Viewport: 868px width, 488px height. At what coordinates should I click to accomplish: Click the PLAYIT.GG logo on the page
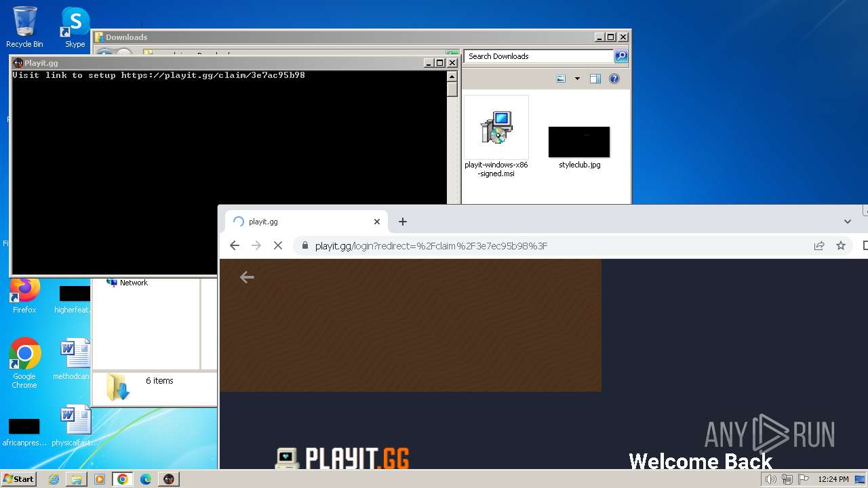pos(342,458)
